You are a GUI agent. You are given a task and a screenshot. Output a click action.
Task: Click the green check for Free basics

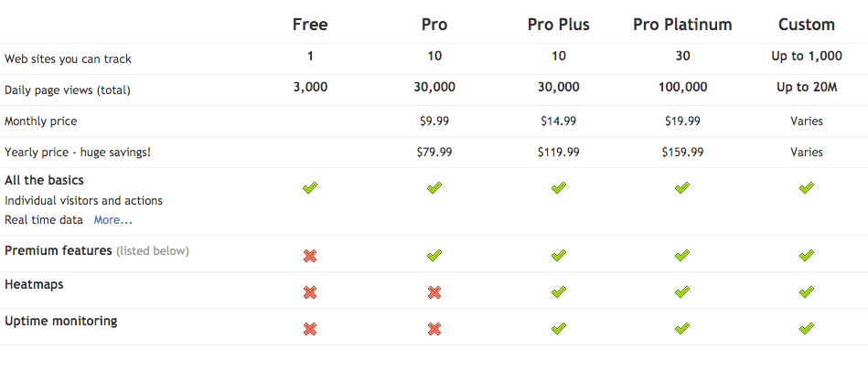tap(310, 187)
